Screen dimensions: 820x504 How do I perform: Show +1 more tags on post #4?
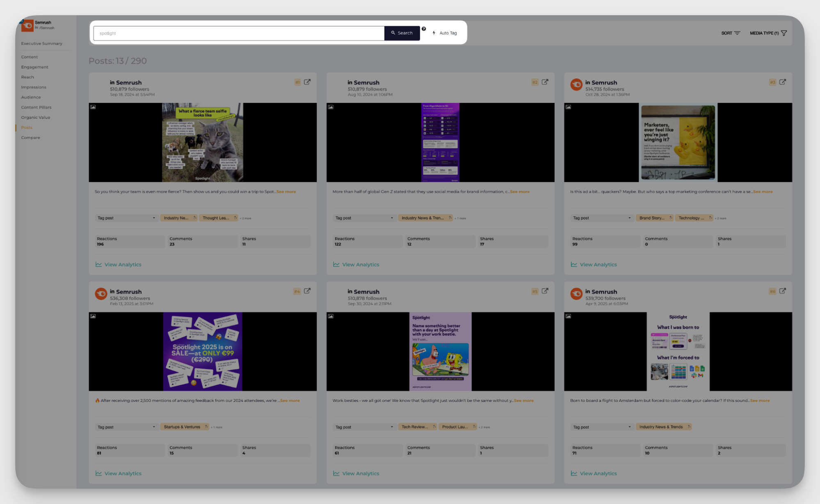tap(217, 427)
